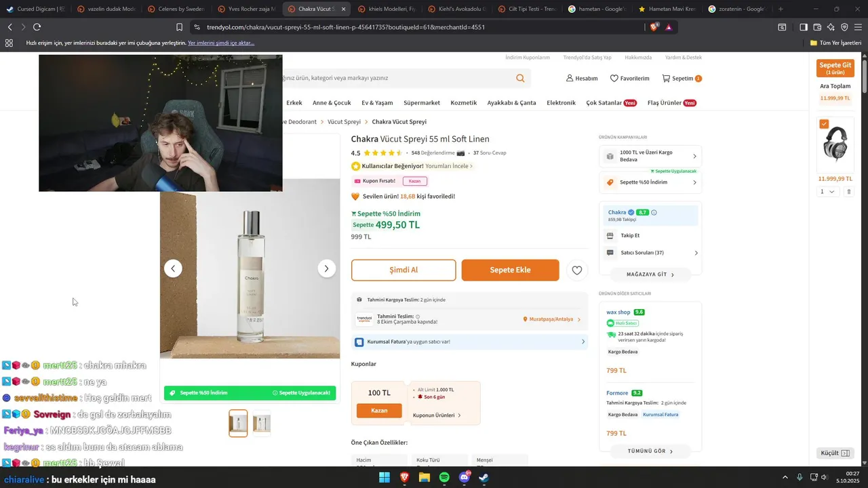Click the microphone tray icon
868x488 pixels.
pos(800,477)
